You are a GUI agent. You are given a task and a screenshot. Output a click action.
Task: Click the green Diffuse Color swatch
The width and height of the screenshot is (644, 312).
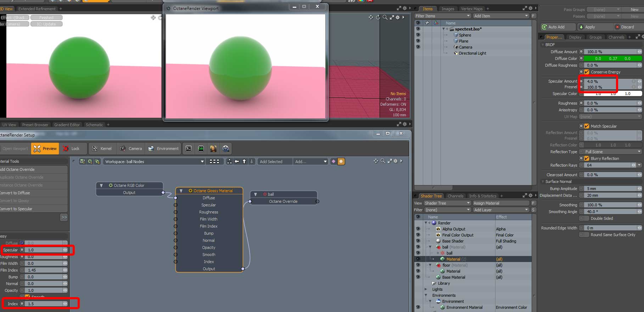tap(613, 58)
